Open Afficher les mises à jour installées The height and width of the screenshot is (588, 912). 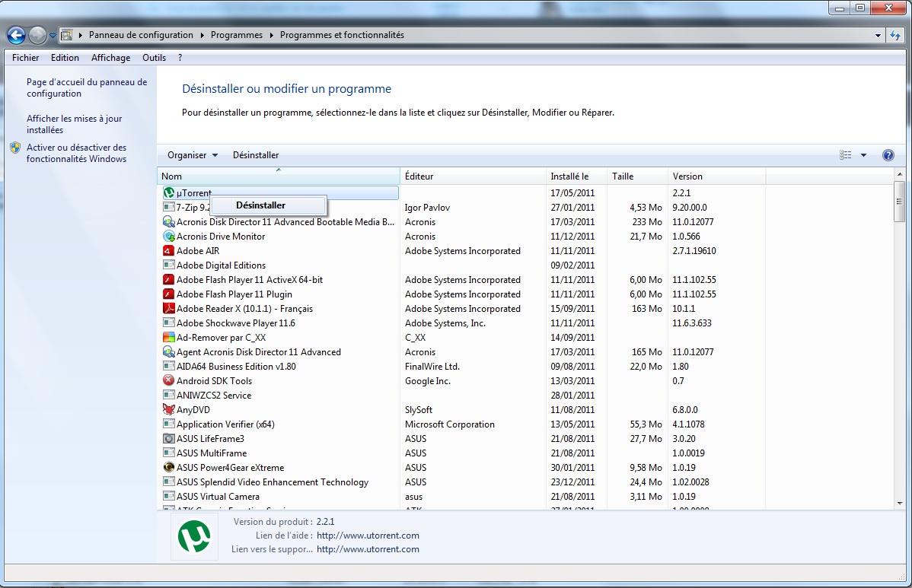(74, 124)
